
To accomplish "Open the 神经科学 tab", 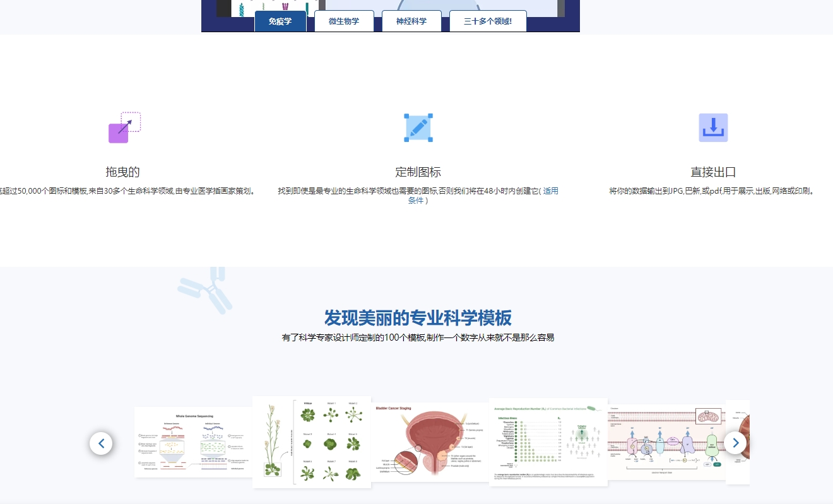I will 411,21.
